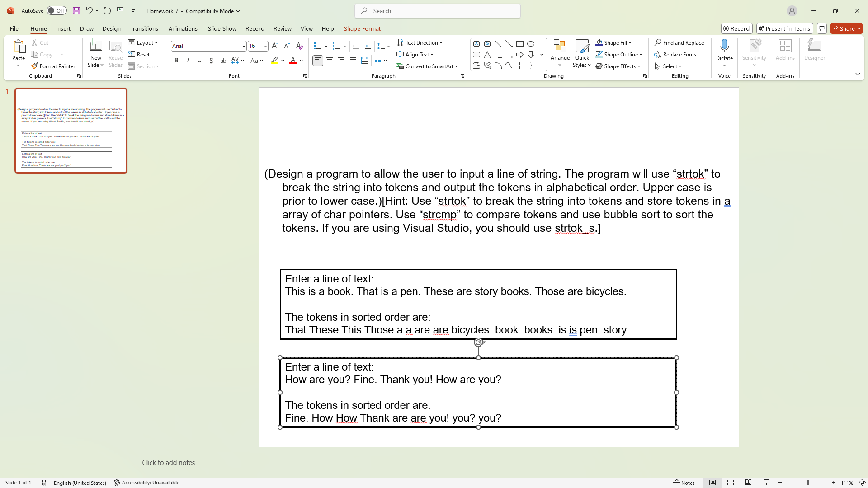Open the Font name dropdown

pos(243,46)
